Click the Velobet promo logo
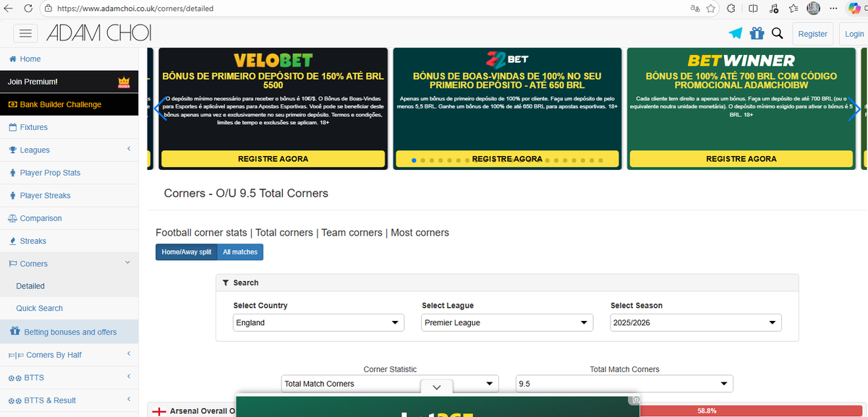This screenshot has height=417, width=868. coord(273,60)
